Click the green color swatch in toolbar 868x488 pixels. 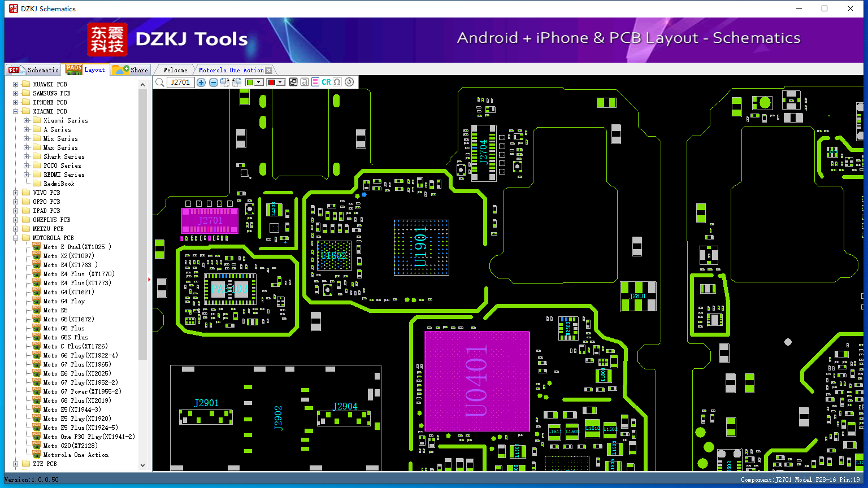click(250, 82)
